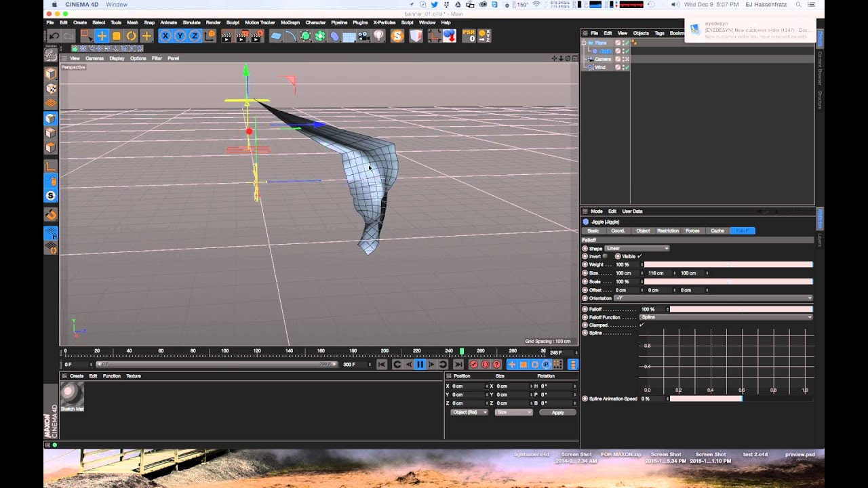Screen dimensions: 868x488
Task: Select the Move tool in top toolbar
Action: (102, 36)
